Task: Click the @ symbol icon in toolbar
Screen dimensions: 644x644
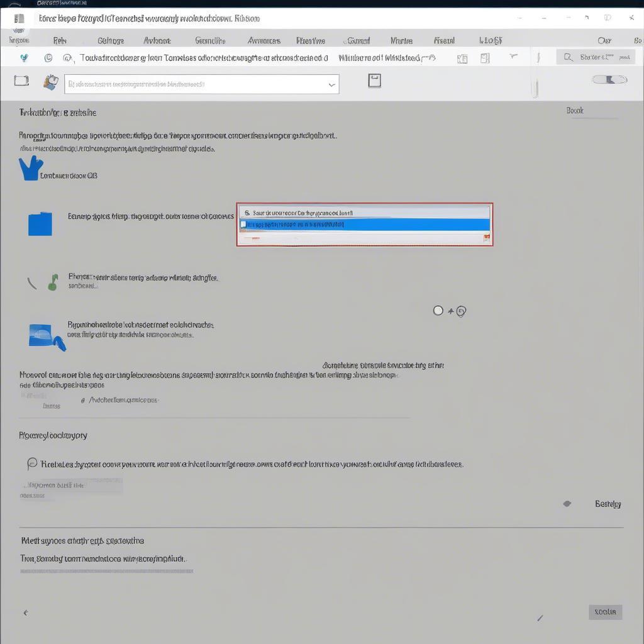Action: 67,58
